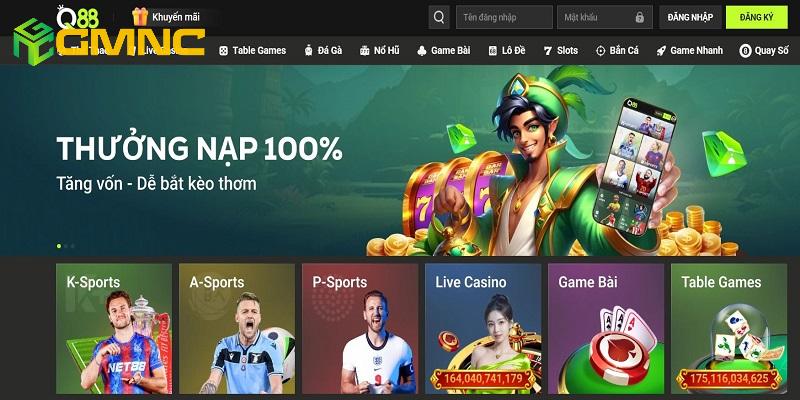This screenshot has width=800, height=400.
Task: Open the Table Games card with jackpot
Action: point(729,329)
